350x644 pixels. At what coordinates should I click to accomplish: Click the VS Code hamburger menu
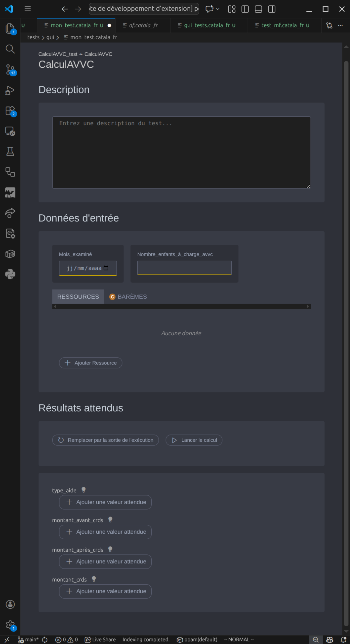click(x=28, y=9)
